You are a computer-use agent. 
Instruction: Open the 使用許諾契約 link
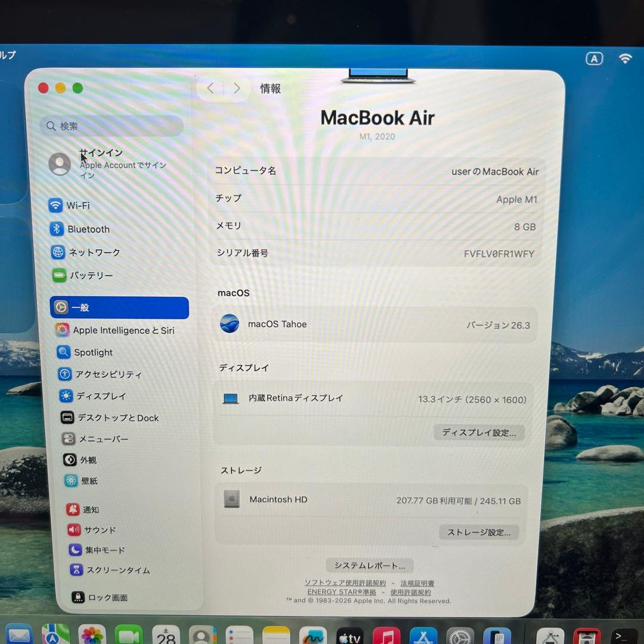pyautogui.click(x=410, y=592)
